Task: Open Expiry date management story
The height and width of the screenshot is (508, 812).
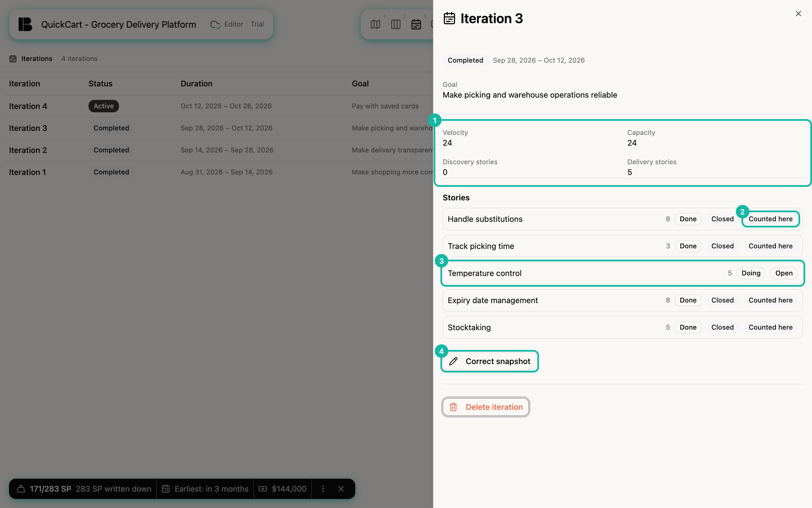Action: coord(623,300)
